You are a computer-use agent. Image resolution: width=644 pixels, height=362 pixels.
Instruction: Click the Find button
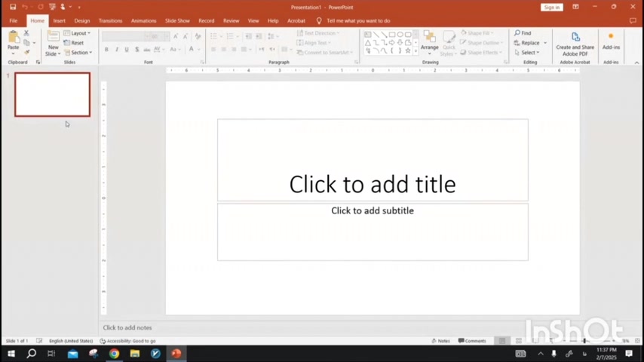click(x=524, y=33)
